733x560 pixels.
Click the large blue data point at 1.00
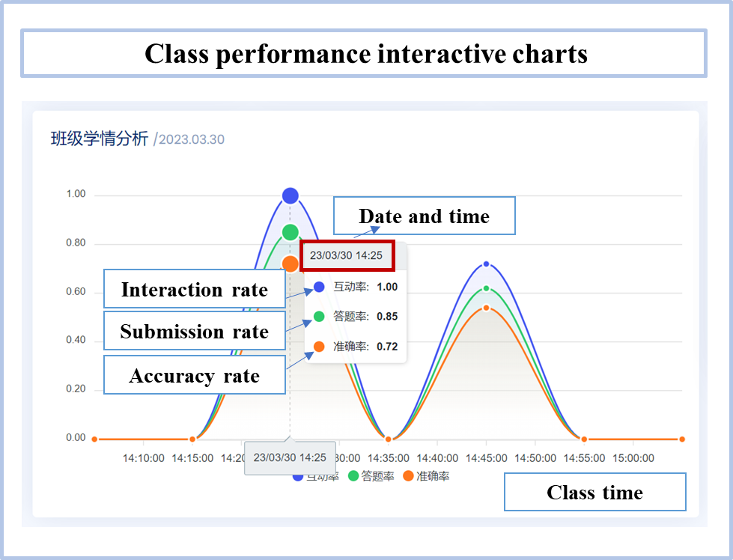click(291, 196)
